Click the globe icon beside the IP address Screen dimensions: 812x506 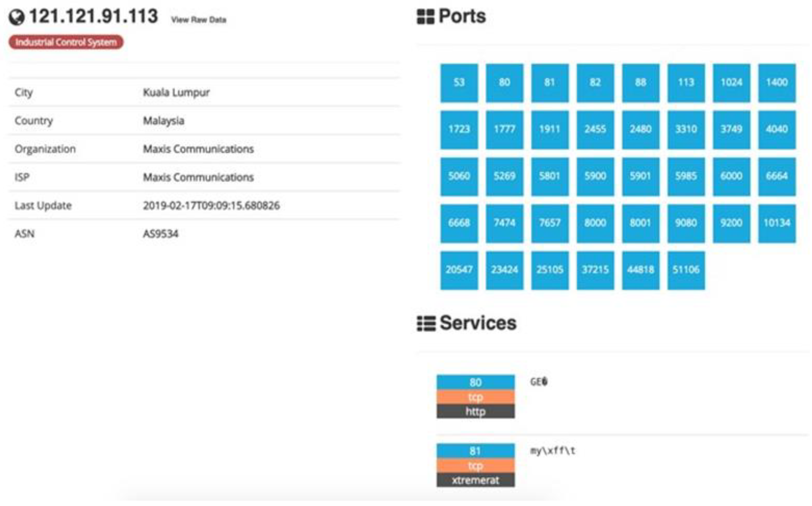pyautogui.click(x=16, y=18)
